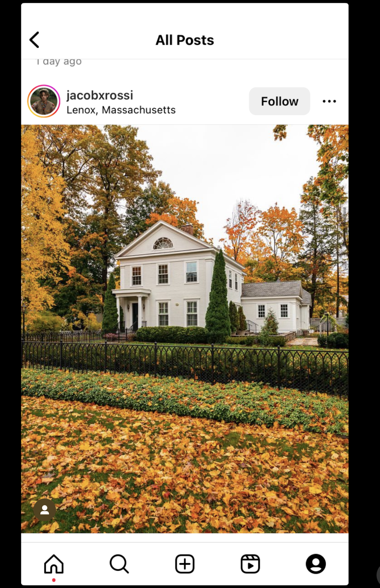This screenshot has width=380, height=588.
Task: Open your own profile tab
Action: 316,564
